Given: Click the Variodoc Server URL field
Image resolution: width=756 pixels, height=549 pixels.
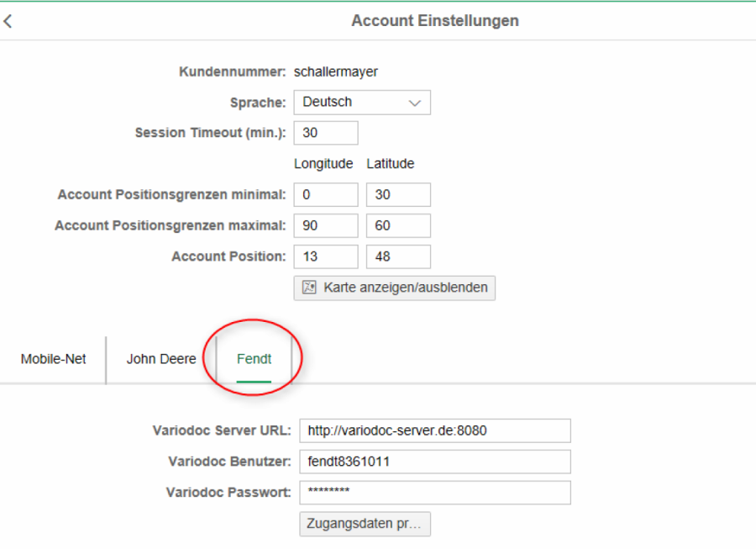Looking at the screenshot, I should click(435, 430).
